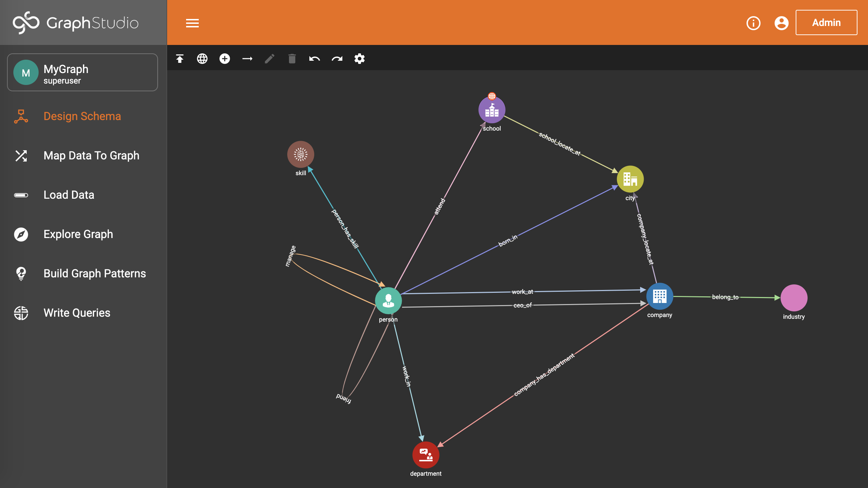Select the school node in graph
Viewport: 868px width, 488px height.
[x=490, y=111]
